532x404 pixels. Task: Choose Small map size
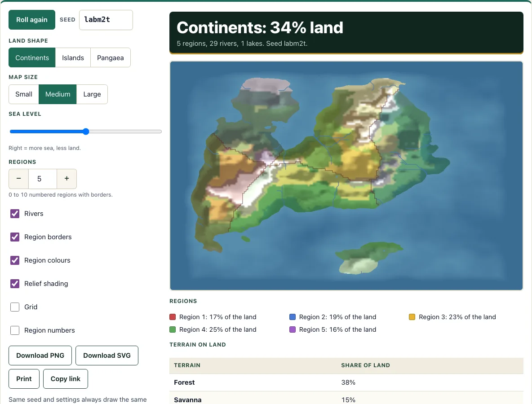(x=24, y=94)
